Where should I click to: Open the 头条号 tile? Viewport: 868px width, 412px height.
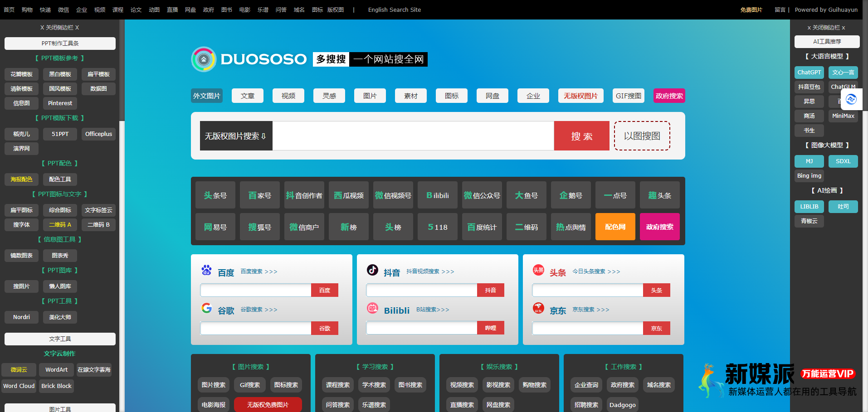click(x=215, y=195)
